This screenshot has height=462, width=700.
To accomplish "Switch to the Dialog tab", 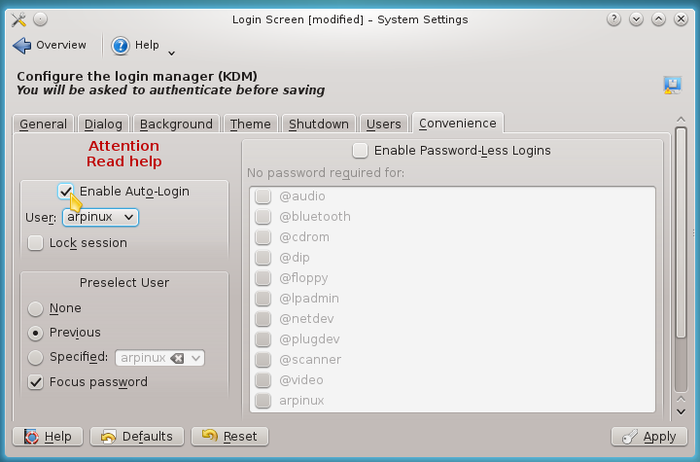I will 103,124.
